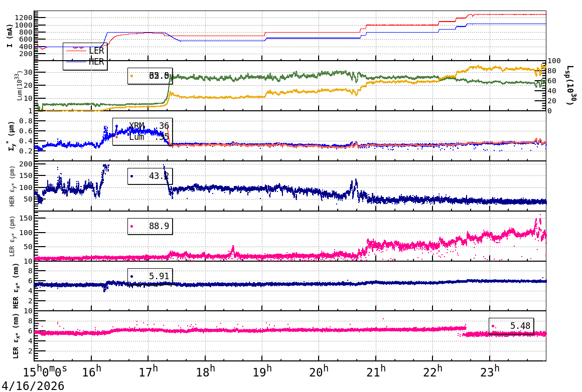Click the 0.6 tick on Σy* axis

tap(27, 131)
